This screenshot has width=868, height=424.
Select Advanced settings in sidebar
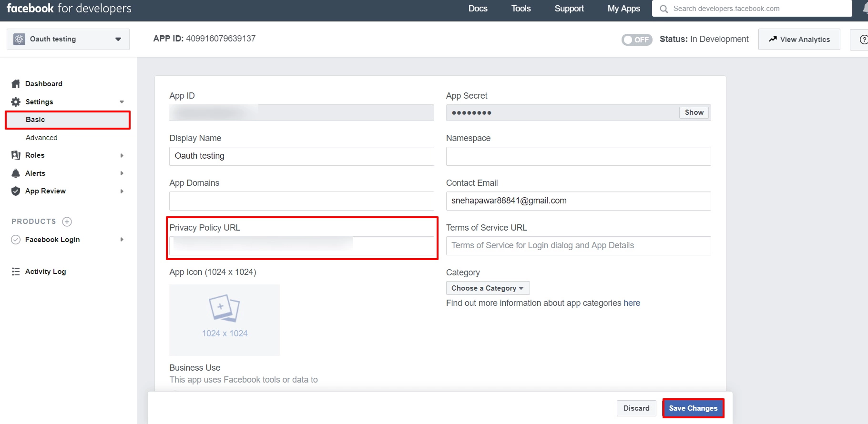pos(41,138)
